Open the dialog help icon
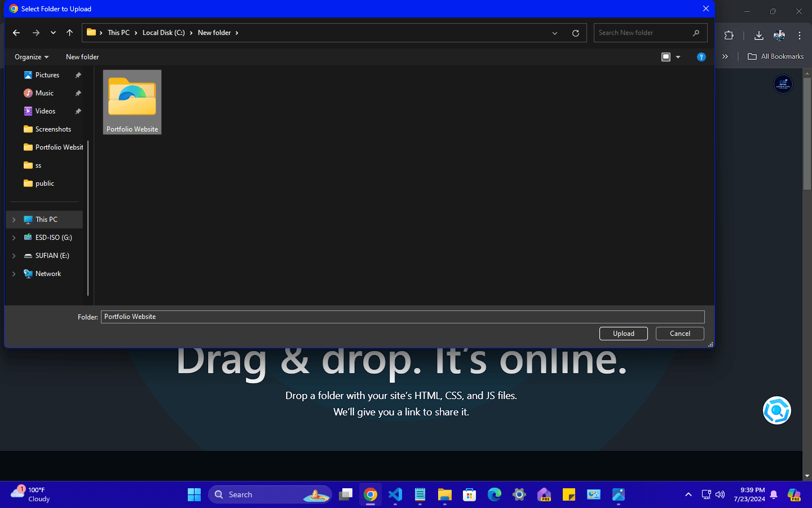812x508 pixels. (x=701, y=57)
